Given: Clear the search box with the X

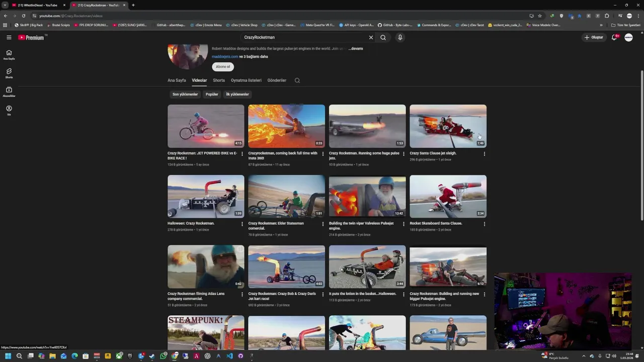Looking at the screenshot, I should click(x=371, y=37).
